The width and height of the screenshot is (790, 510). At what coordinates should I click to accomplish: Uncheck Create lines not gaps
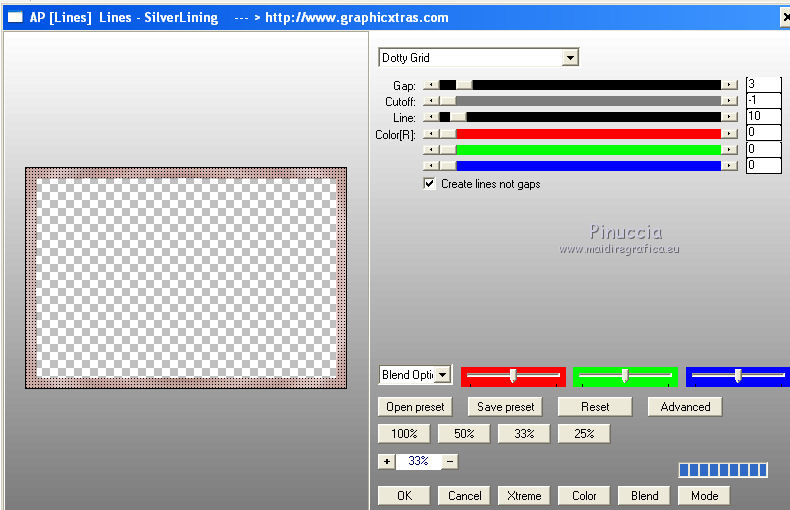pos(429,183)
